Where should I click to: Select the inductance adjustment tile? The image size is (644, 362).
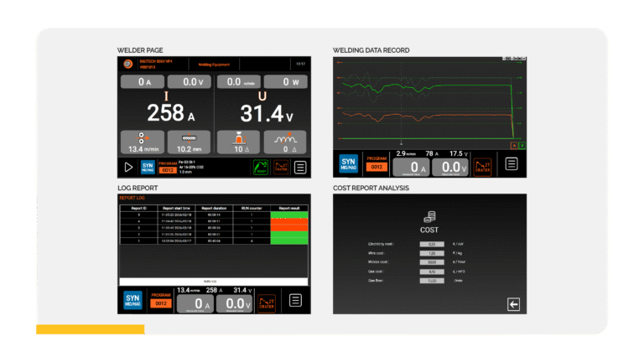click(284, 140)
